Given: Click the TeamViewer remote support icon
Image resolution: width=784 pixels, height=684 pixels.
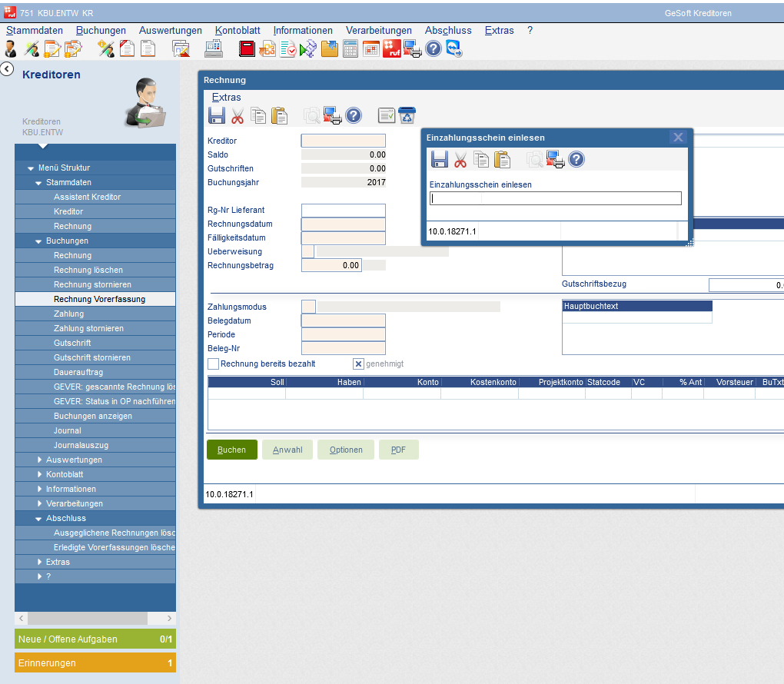Looking at the screenshot, I should pos(454,49).
